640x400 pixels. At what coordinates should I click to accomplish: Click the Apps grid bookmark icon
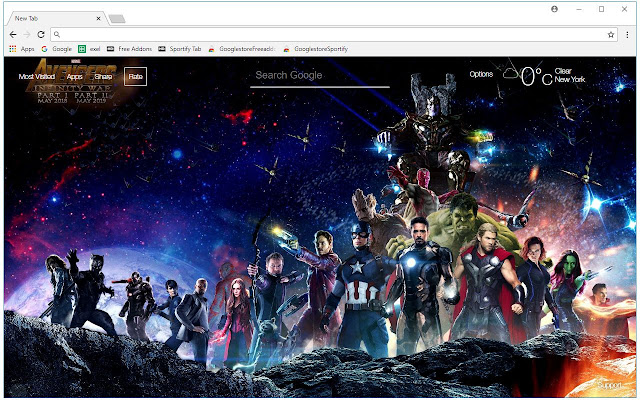(13, 49)
